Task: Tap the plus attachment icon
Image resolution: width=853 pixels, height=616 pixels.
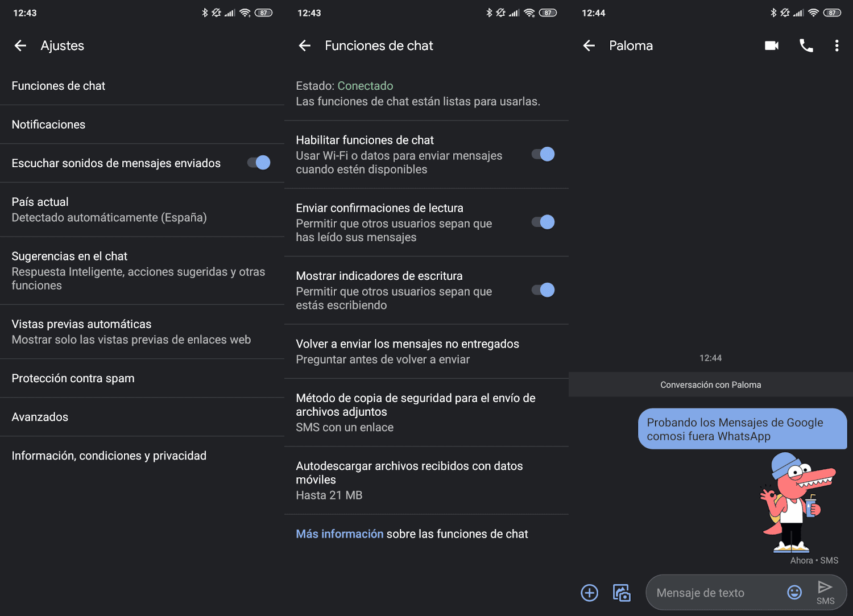Action: pos(589,593)
